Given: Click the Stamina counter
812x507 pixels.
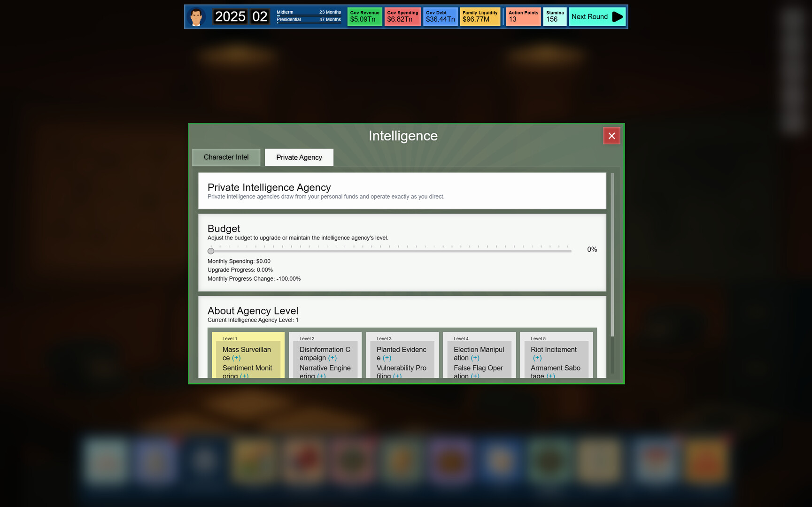Looking at the screenshot, I should tap(555, 16).
